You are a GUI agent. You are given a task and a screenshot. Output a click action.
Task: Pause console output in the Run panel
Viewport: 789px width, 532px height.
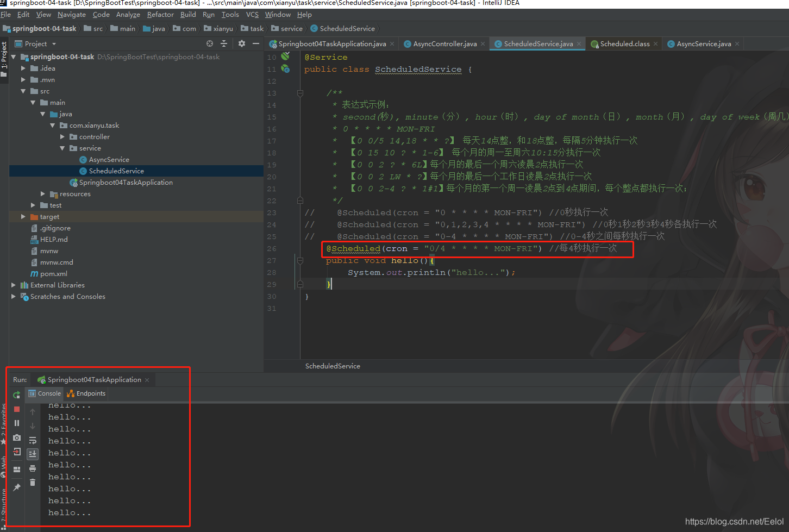17,423
